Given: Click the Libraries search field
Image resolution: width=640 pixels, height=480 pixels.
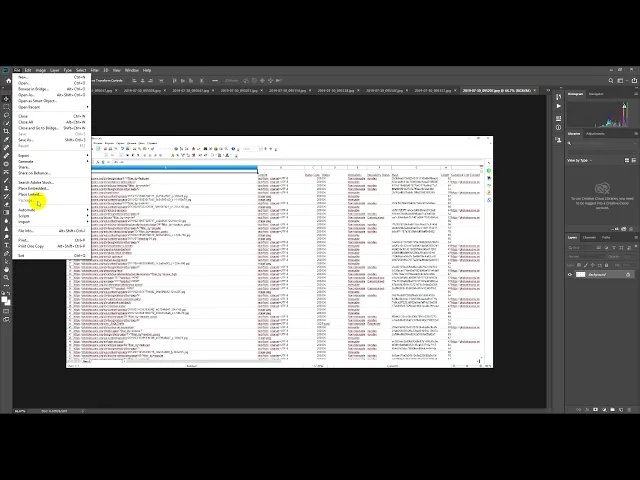Looking at the screenshot, I should point(602,143).
